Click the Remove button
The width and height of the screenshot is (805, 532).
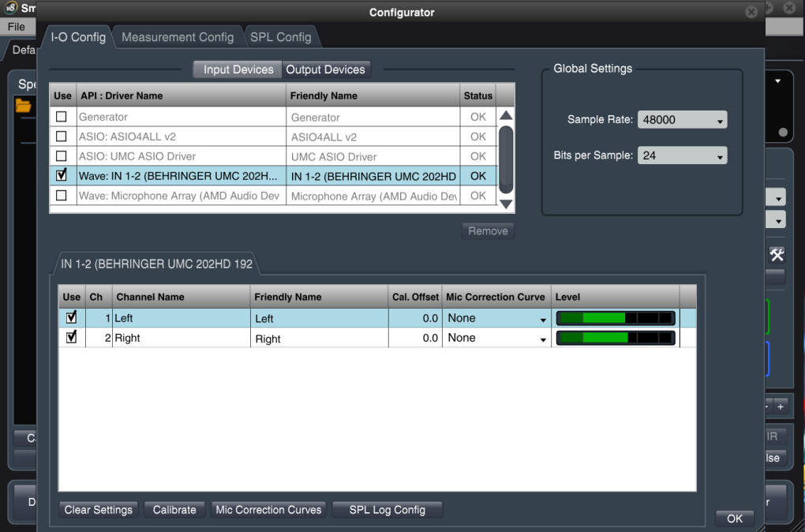click(x=488, y=231)
